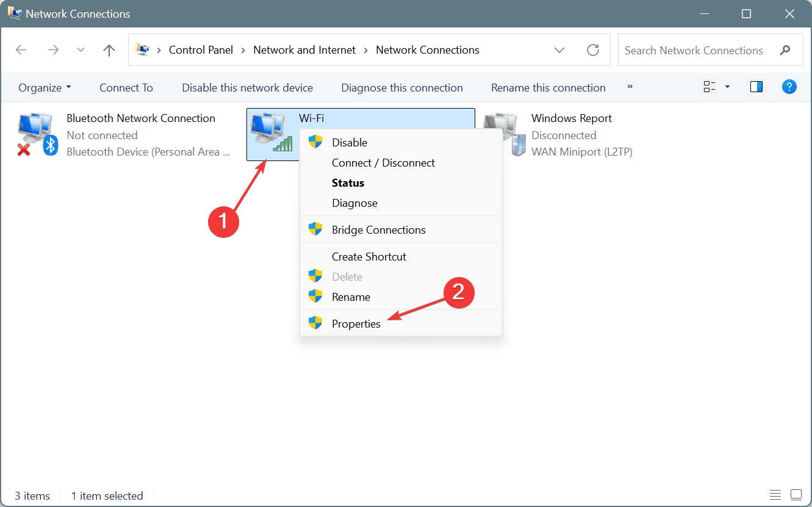Select the Windows Report connection icon

(505, 134)
